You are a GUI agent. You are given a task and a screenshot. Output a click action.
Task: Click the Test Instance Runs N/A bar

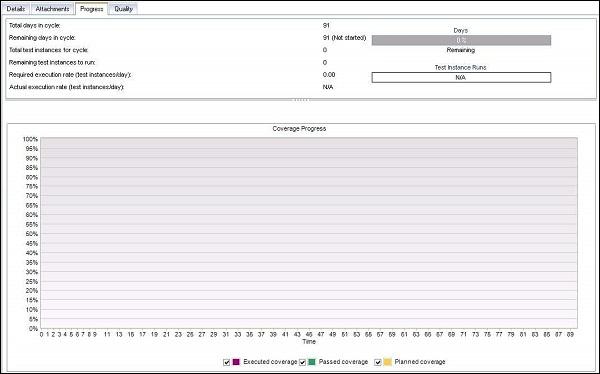461,77
